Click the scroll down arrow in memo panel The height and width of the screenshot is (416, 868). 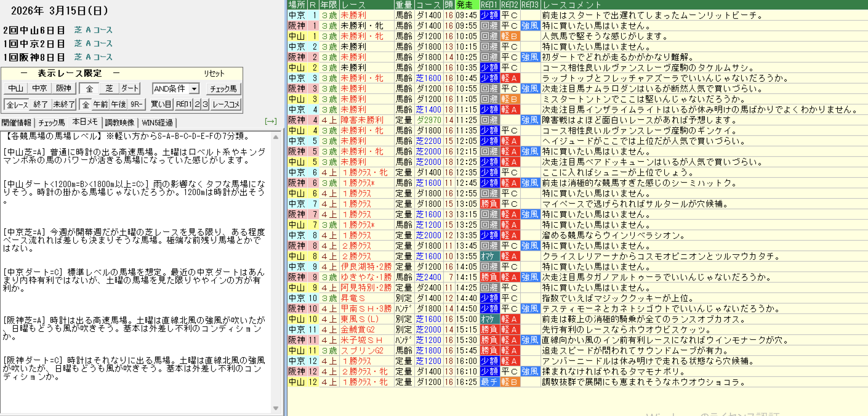pyautogui.click(x=276, y=408)
